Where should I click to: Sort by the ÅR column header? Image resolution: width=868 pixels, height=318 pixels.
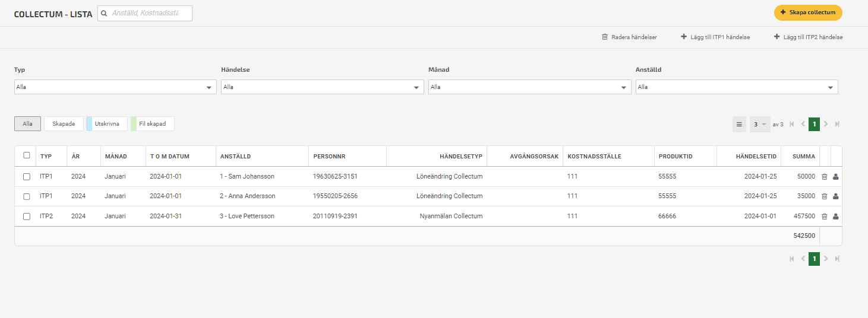point(75,157)
